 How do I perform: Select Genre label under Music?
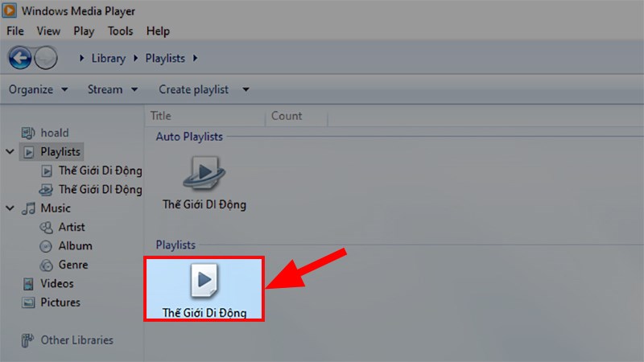[73, 265]
